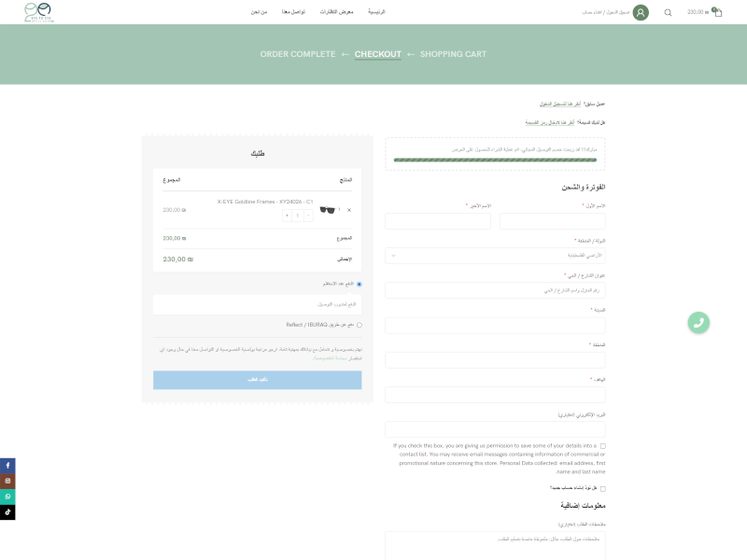Expand the country / region dropdown
Viewport: 747px width, 560px height.
point(495,255)
